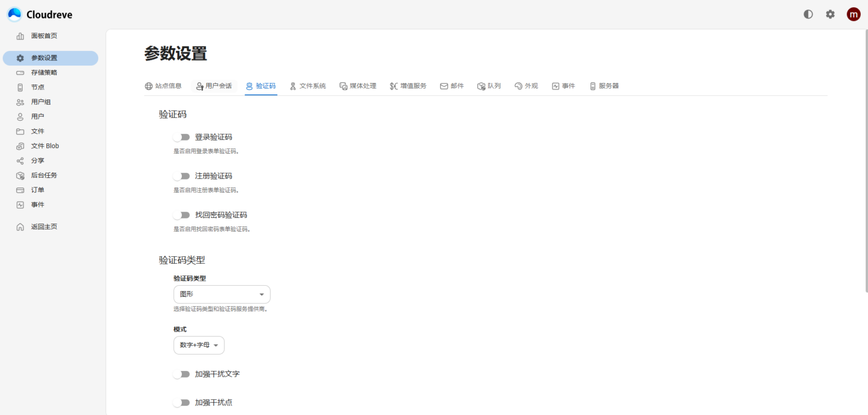
Task: Click the 返回主页 home icon in sidebar
Action: pyautogui.click(x=20, y=227)
